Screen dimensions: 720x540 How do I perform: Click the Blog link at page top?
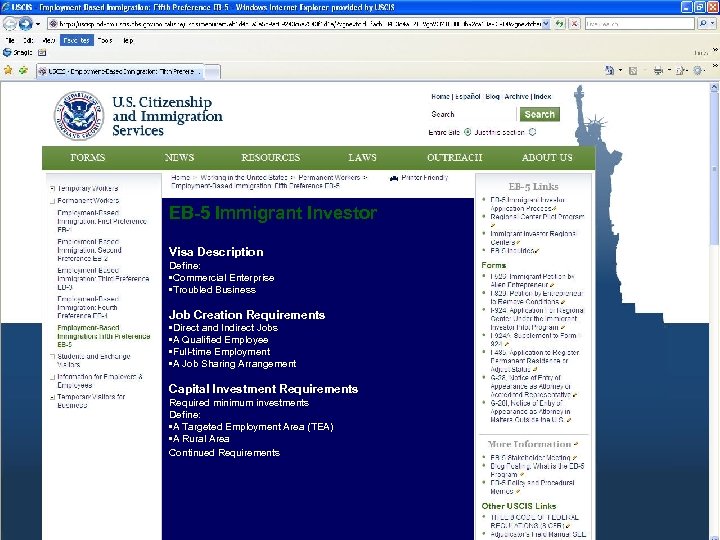(492, 96)
